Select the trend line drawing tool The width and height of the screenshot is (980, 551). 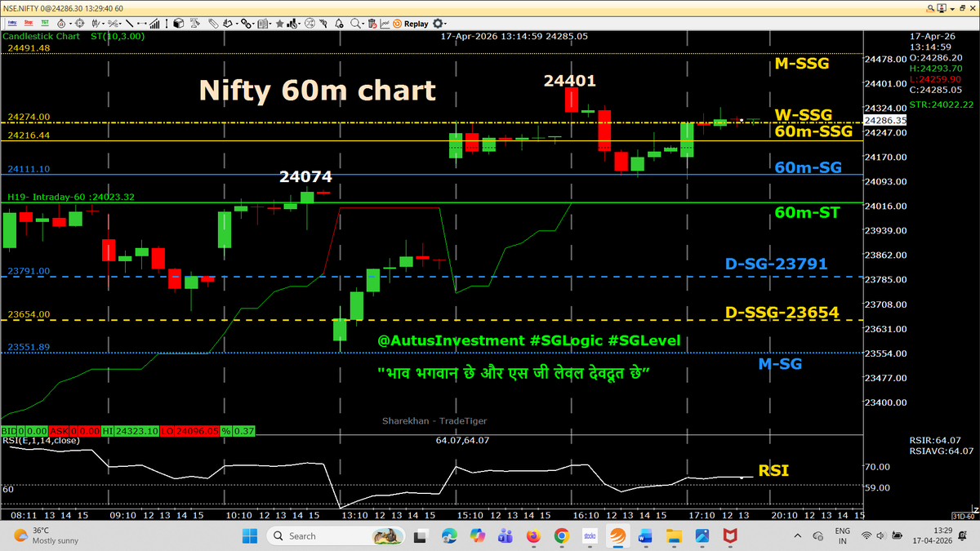click(x=129, y=24)
